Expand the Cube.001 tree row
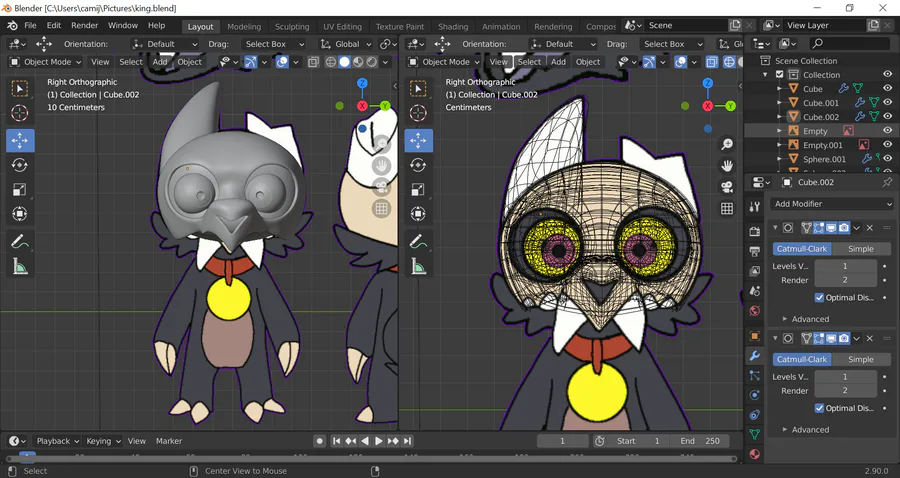Screen dimensions: 900x478 [779, 103]
